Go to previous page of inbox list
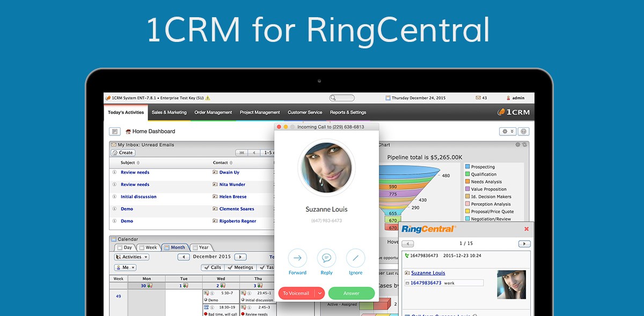Screen dimensions: 644x316 (x=254, y=153)
